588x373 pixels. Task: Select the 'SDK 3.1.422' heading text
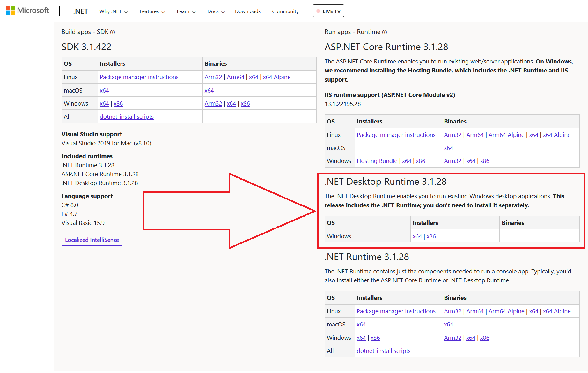click(x=86, y=47)
